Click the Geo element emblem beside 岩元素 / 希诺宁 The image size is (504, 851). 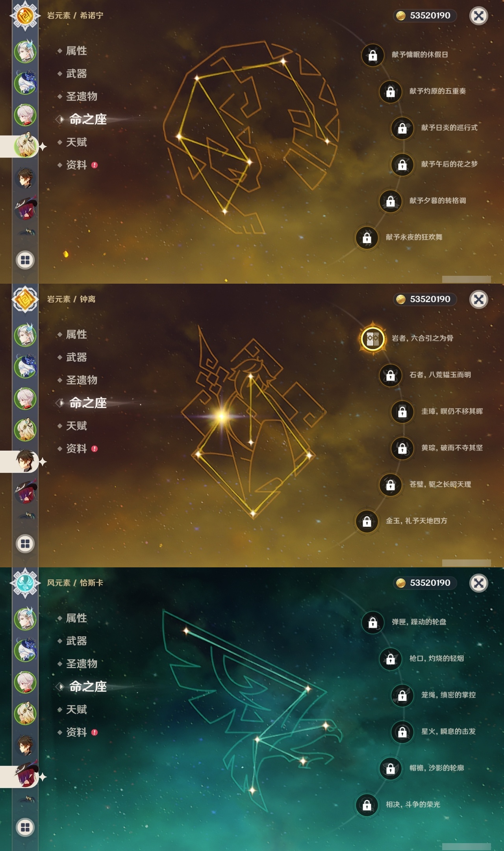(x=25, y=16)
